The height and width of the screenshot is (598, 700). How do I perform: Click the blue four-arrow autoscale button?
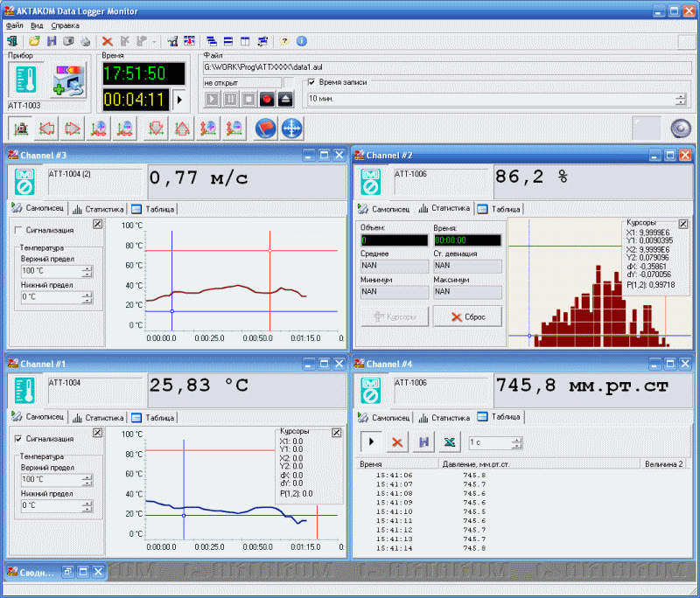coord(291,129)
